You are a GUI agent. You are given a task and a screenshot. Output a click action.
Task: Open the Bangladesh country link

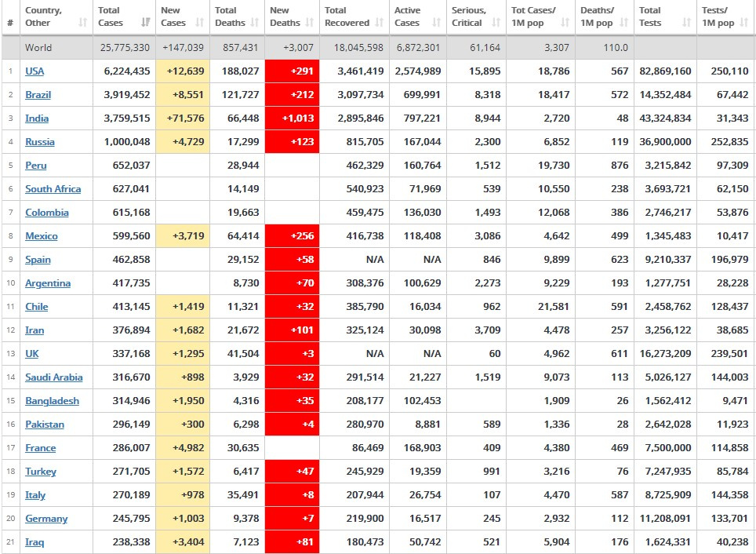pyautogui.click(x=52, y=401)
